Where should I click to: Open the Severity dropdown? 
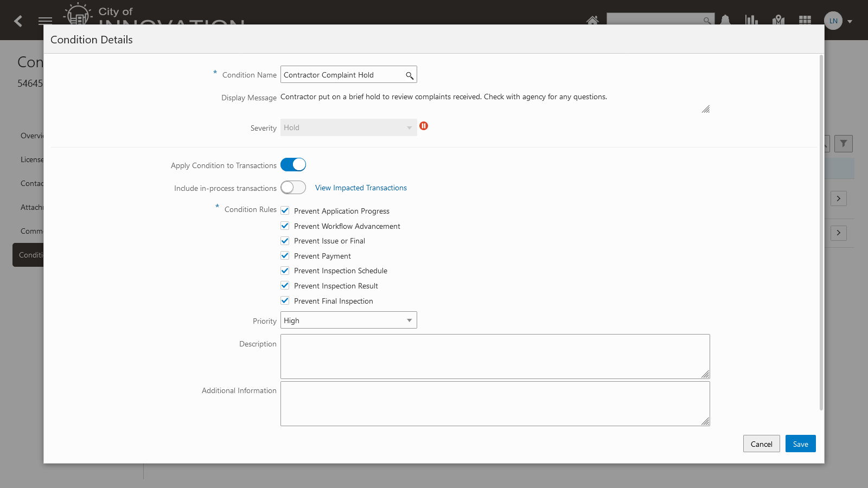coord(348,128)
